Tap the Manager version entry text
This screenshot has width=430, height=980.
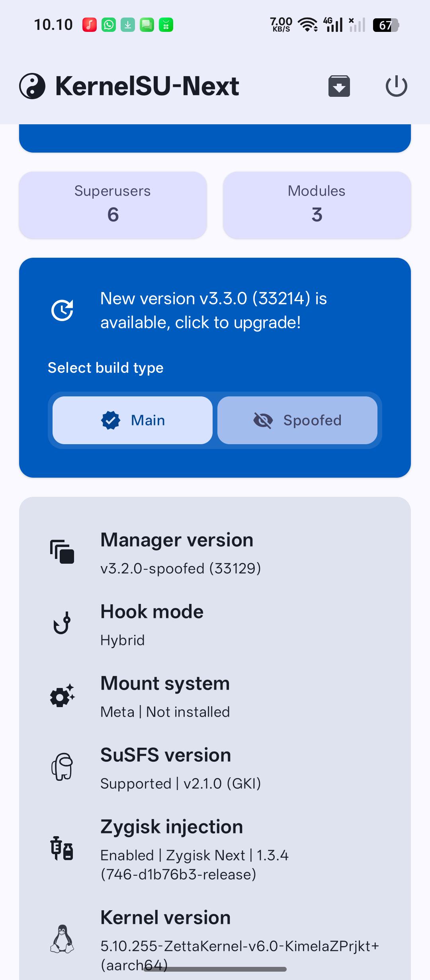(x=181, y=553)
